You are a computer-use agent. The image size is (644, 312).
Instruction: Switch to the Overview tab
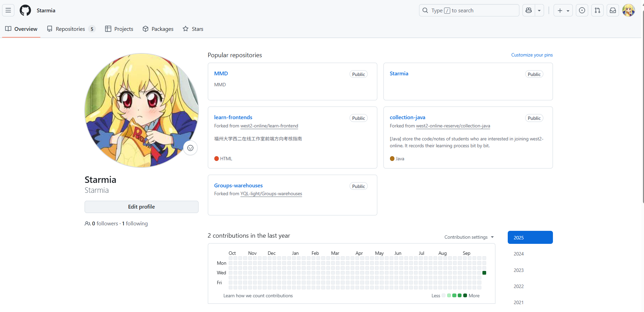pyautogui.click(x=21, y=29)
